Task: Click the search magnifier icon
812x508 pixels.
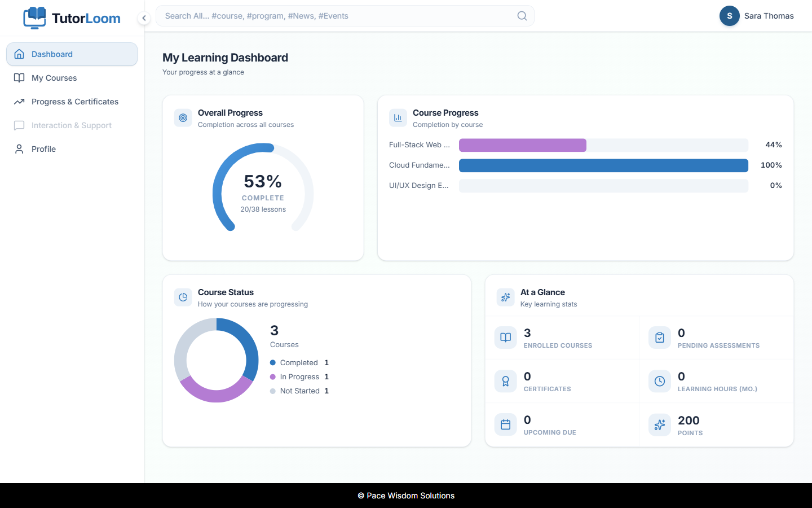Action: 522,16
